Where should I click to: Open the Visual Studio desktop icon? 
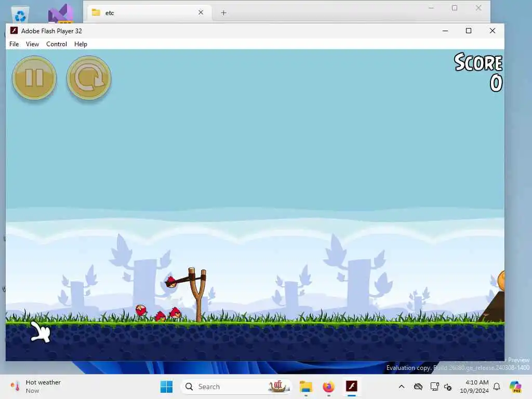(61, 14)
